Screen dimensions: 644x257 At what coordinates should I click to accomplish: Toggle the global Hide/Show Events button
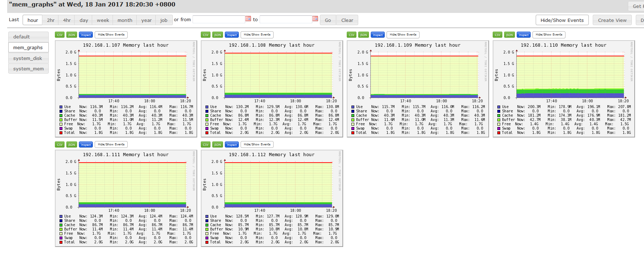tap(562, 20)
